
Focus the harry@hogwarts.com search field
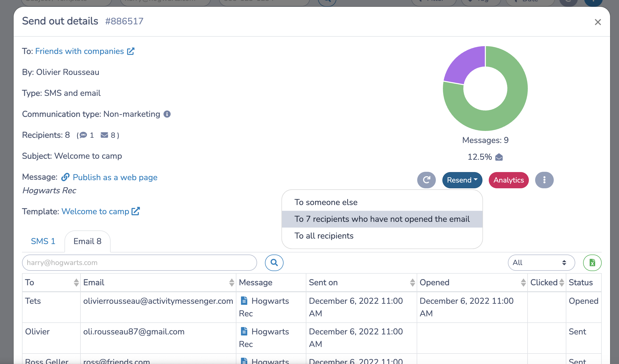click(x=139, y=263)
